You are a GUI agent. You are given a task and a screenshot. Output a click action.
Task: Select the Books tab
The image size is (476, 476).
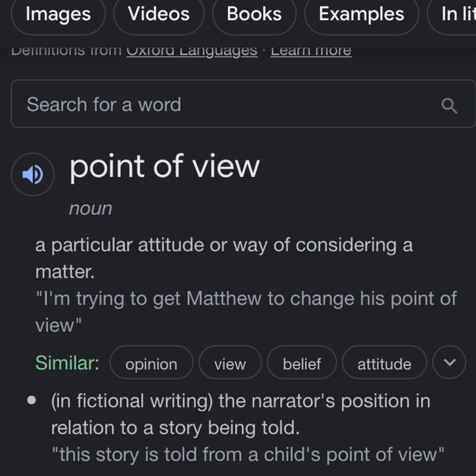pos(254,14)
